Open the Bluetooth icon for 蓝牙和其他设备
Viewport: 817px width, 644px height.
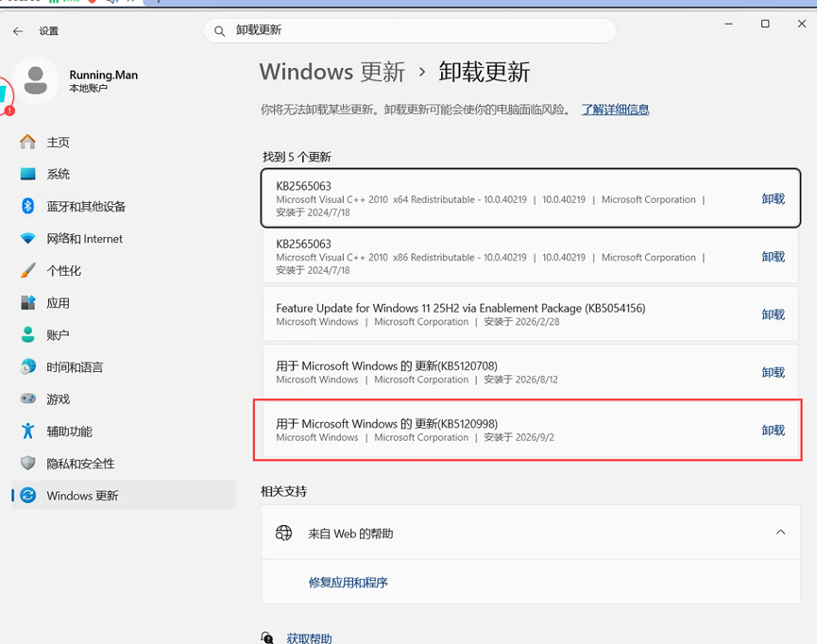tap(27, 206)
